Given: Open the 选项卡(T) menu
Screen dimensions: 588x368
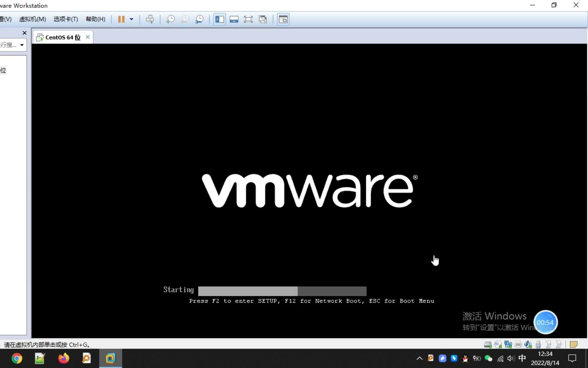Looking at the screenshot, I should [x=66, y=19].
